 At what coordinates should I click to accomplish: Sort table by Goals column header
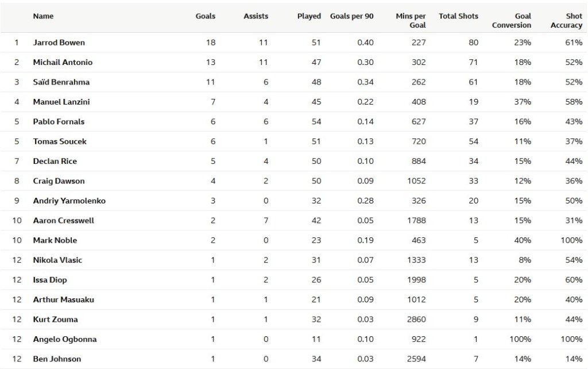205,16
